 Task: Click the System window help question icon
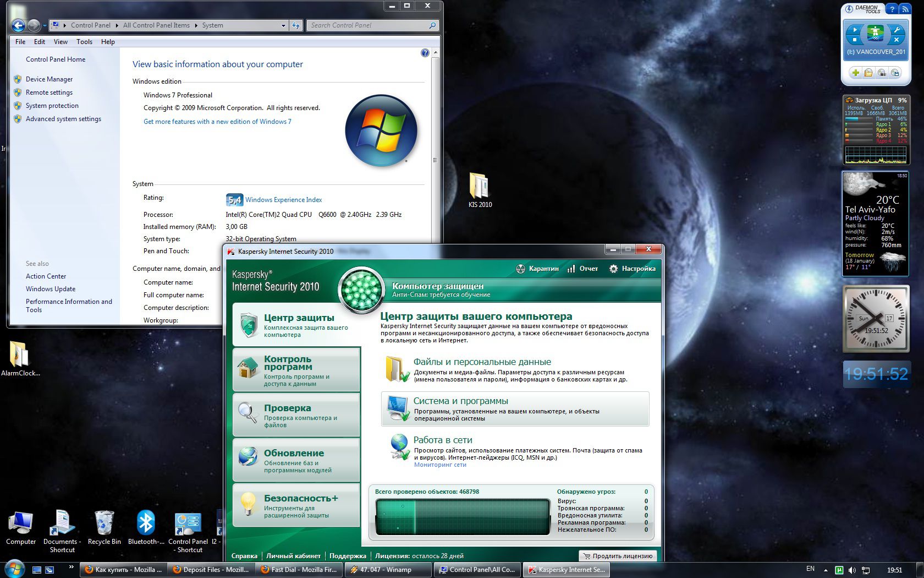pos(425,53)
